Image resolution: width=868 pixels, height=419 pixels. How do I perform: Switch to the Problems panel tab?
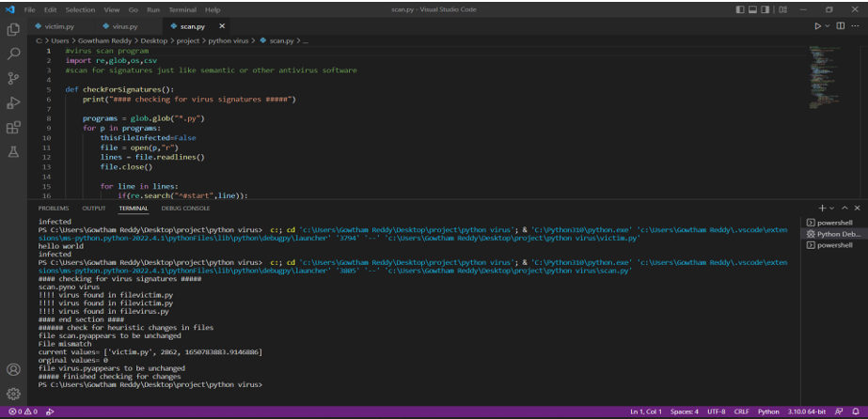(54, 208)
